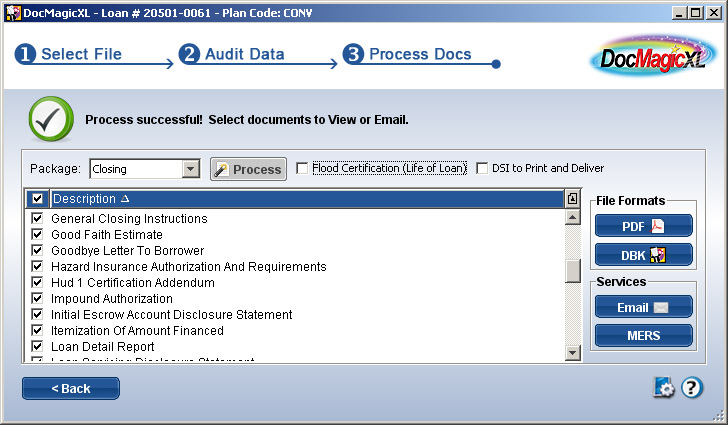728x425 pixels.
Task: Click the DocMagicXL title bar app icon
Action: tap(13, 13)
